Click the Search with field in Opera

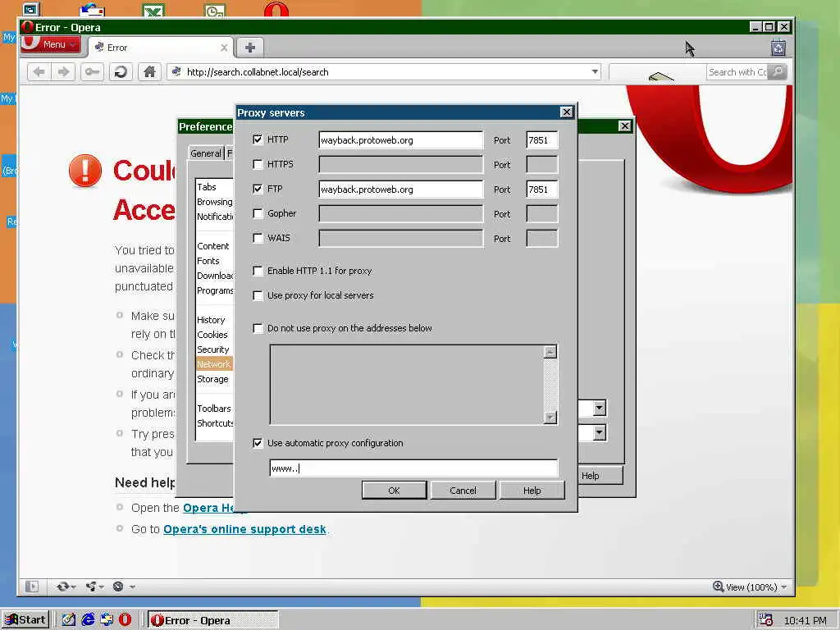pos(737,72)
